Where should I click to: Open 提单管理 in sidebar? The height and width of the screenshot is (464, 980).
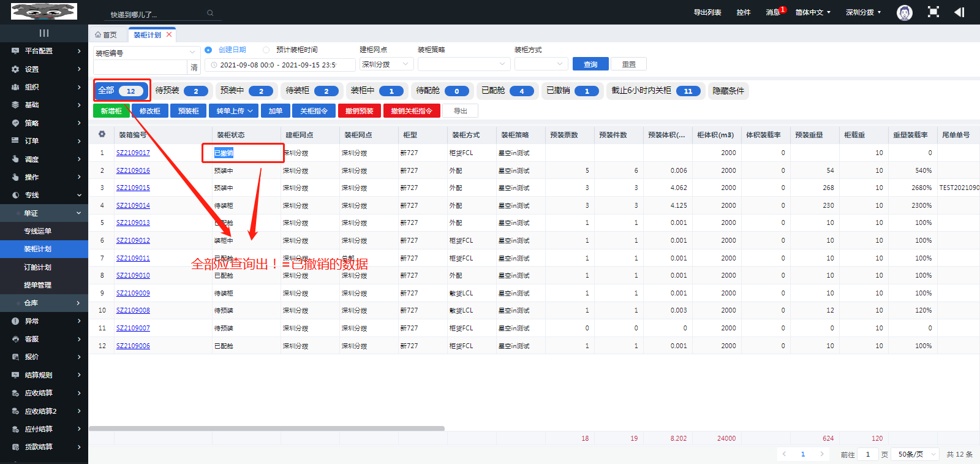click(37, 285)
